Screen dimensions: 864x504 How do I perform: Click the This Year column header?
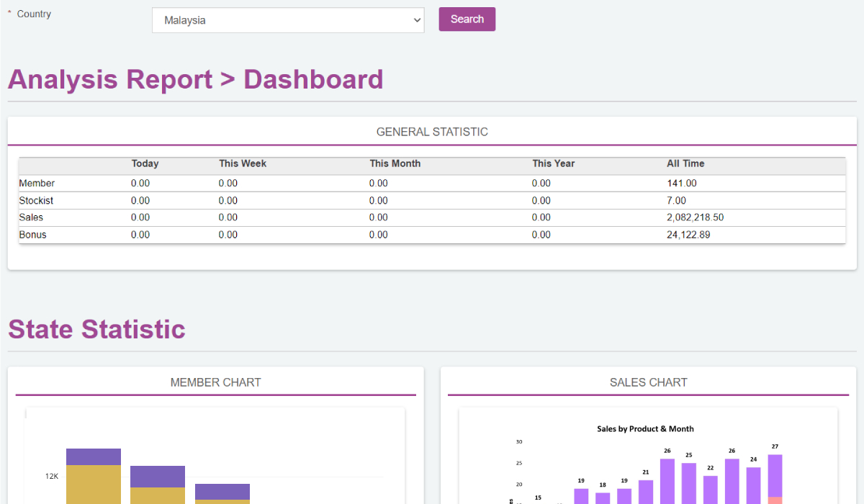coord(554,163)
